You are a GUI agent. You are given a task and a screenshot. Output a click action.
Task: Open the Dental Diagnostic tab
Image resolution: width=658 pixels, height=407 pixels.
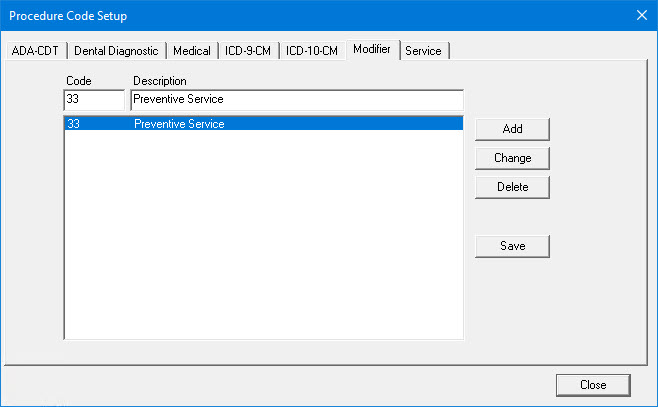[116, 51]
